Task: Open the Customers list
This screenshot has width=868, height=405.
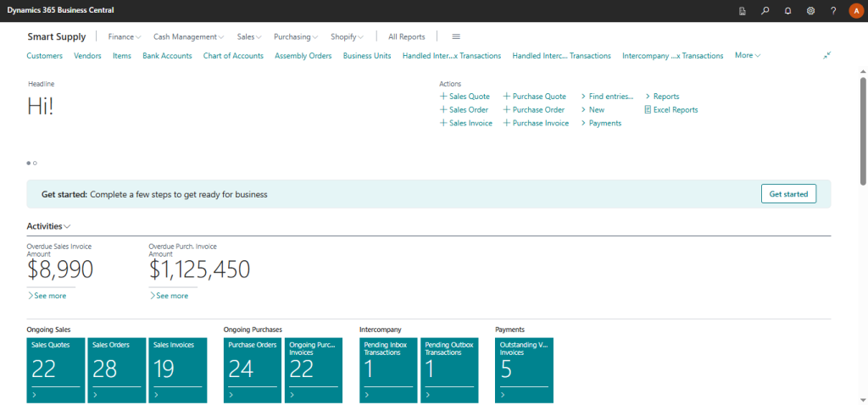Action: pos(44,55)
